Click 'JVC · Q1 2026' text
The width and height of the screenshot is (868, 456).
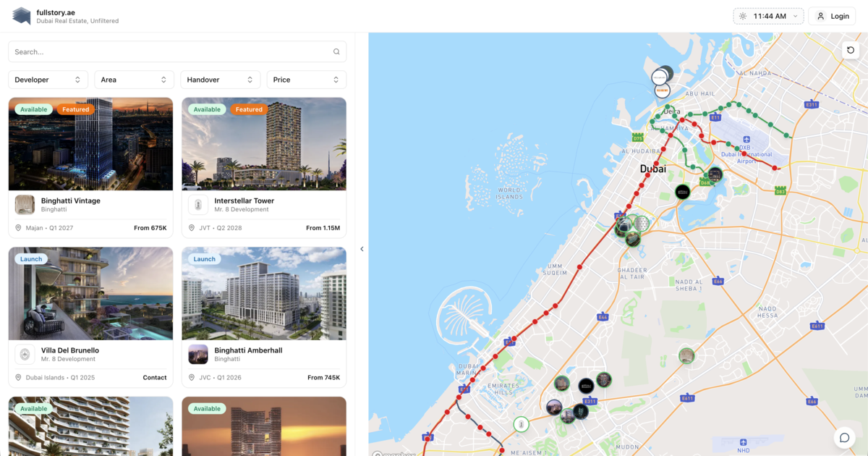[x=221, y=378]
